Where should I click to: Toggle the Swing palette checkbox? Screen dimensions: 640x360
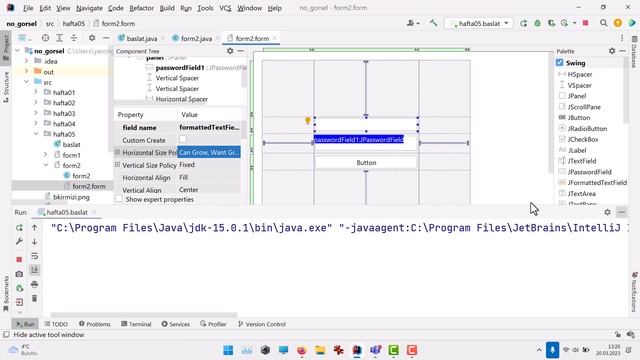[x=560, y=62]
